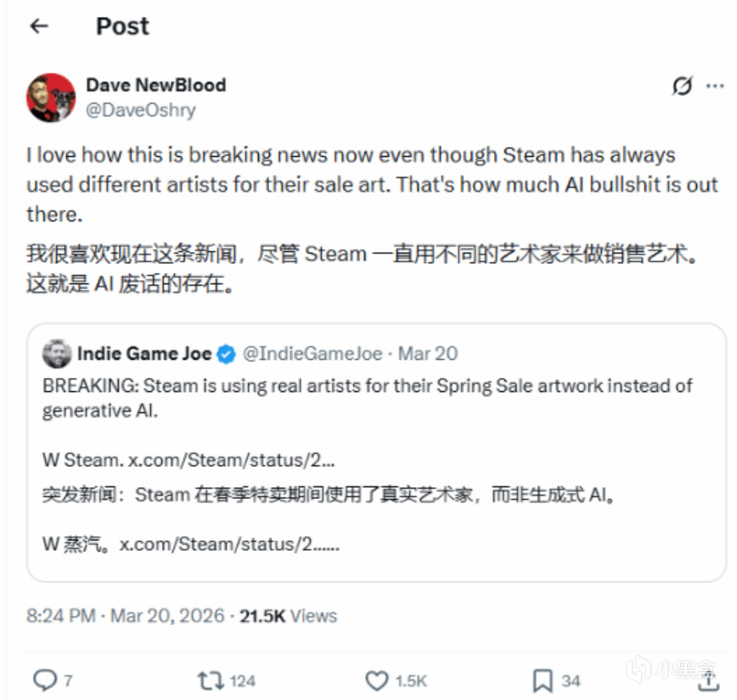This screenshot has height=700, width=737.
Task: Go back using the arrow icon
Action: click(x=39, y=25)
